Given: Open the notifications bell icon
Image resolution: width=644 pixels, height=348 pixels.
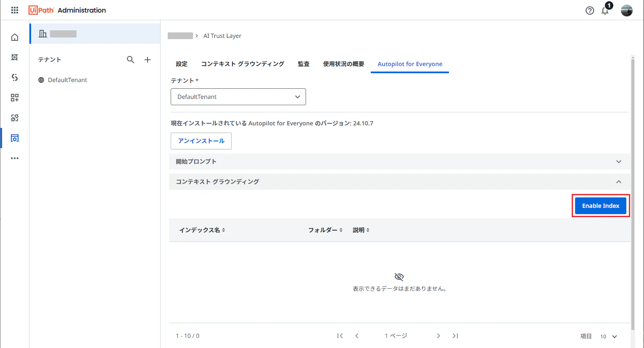Looking at the screenshot, I should tap(605, 10).
